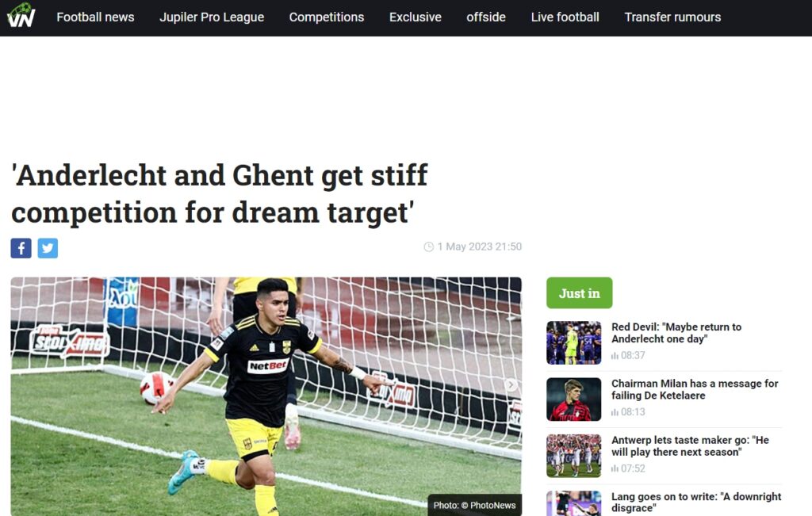Open Antwerp taste maker article thumbnail
The height and width of the screenshot is (516, 812).
tap(574, 456)
